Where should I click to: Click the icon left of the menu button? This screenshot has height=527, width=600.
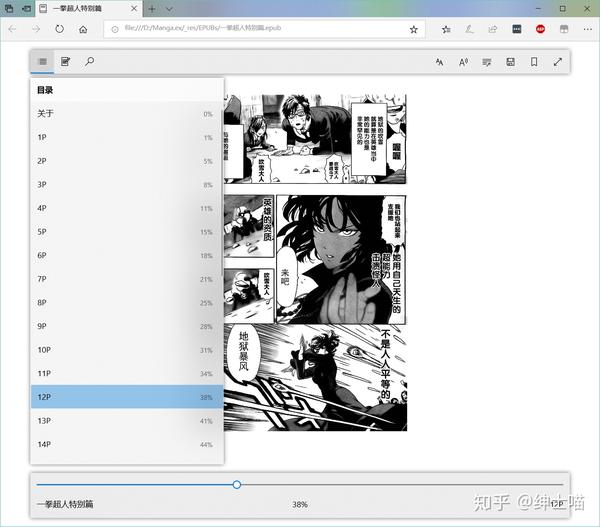564,29
